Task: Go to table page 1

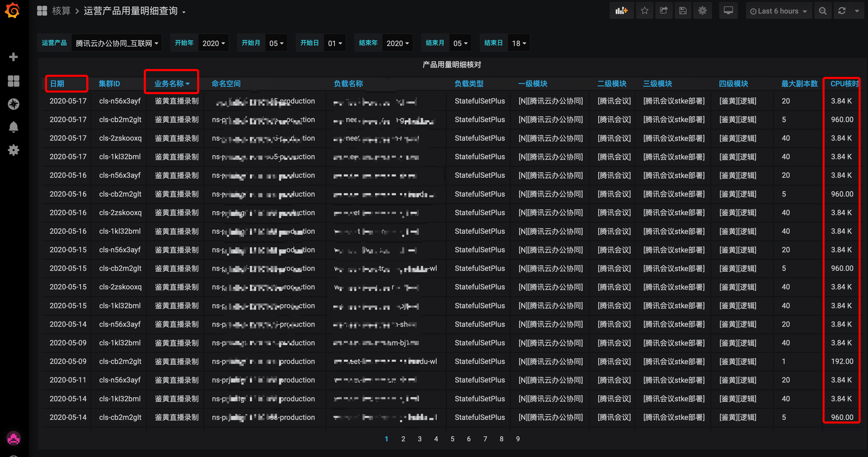Action: (x=386, y=439)
